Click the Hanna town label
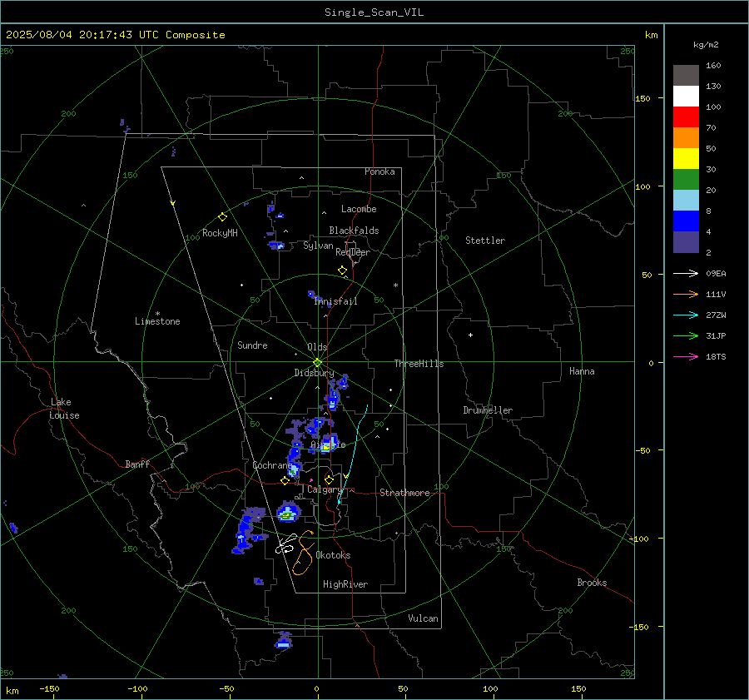 tap(582, 371)
